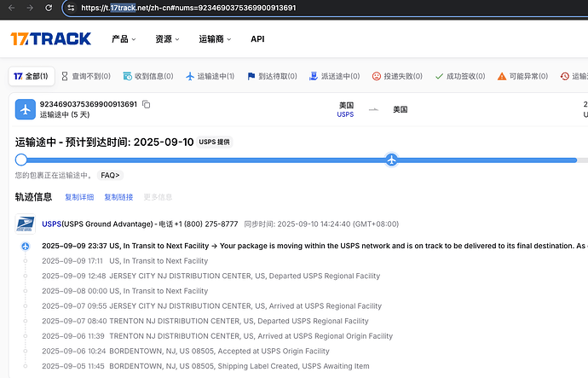
Task: Click the 2025-09-09 17:11 In Transit row
Action: point(125,261)
